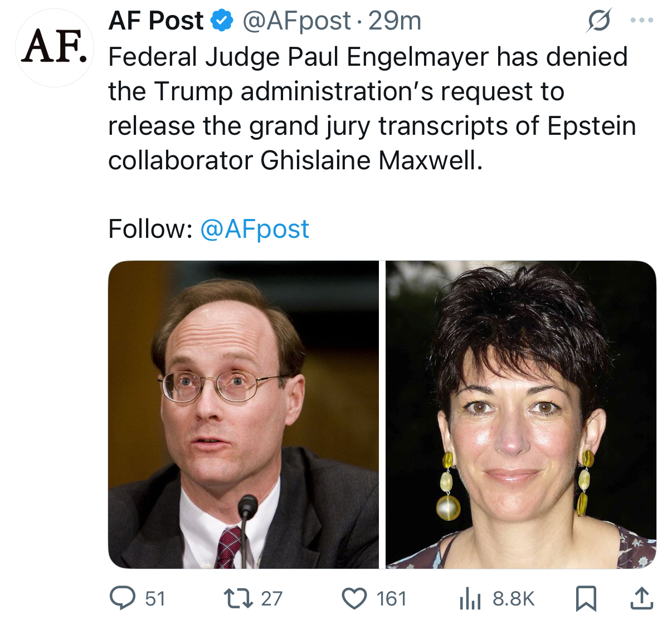This screenshot has height=630, width=672.
Task: Click the blue verified checkmark badge
Action: click(221, 21)
